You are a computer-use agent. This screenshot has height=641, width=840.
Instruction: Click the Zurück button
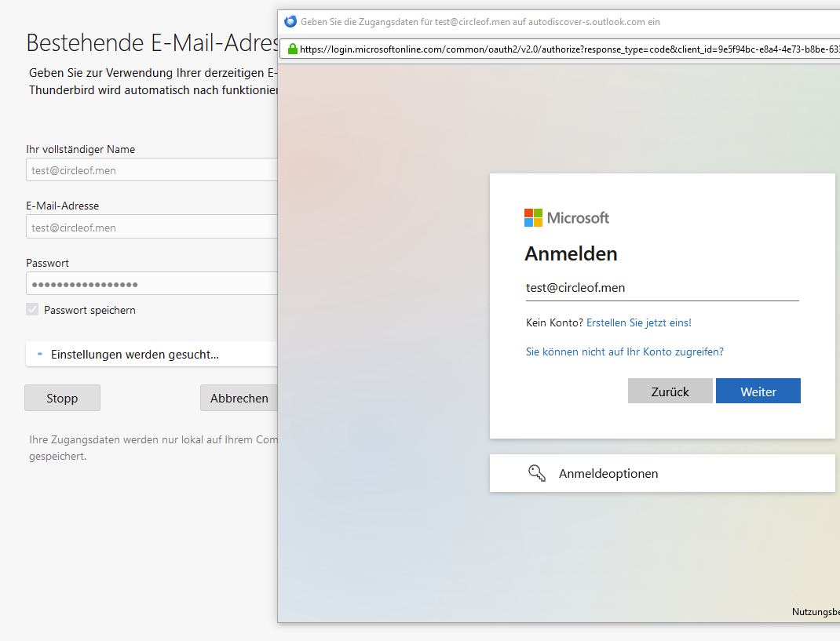(x=670, y=392)
